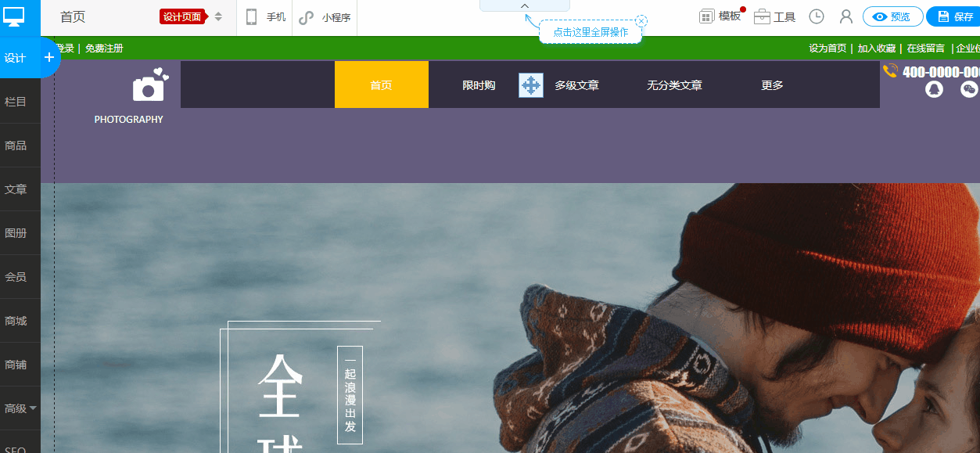
Task: Select the 限时购 navigation item
Action: (479, 85)
